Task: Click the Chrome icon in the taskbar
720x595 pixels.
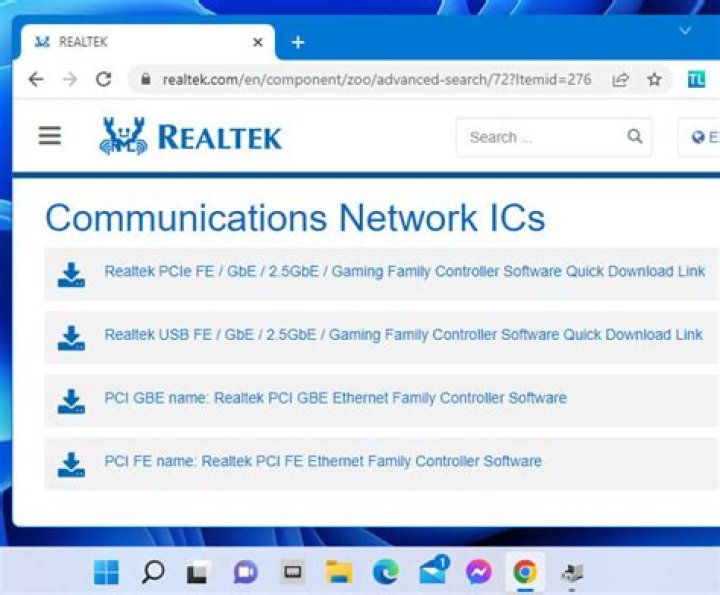Action: coord(525,572)
